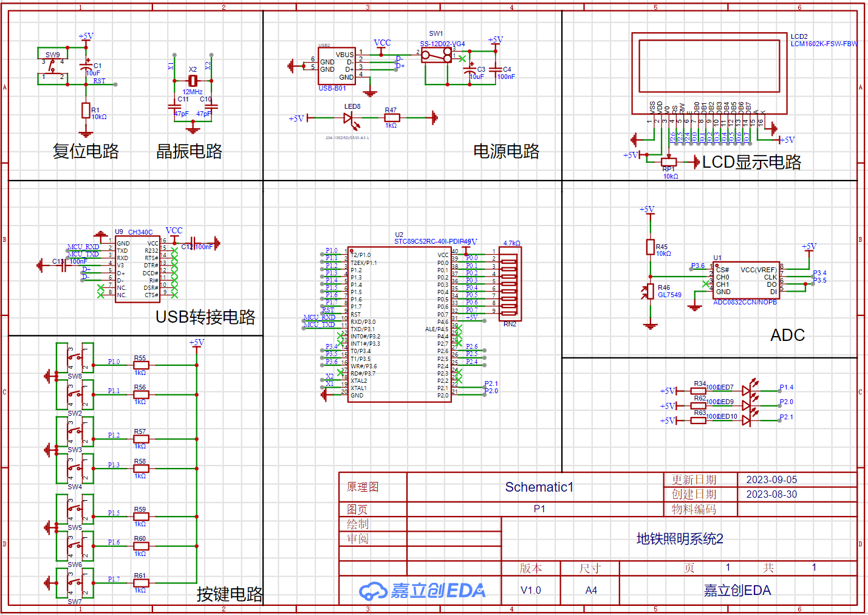Screen dimensions: 868x615
Task: Select net label P3.6 near ADC CS# pin
Action: pos(699,266)
